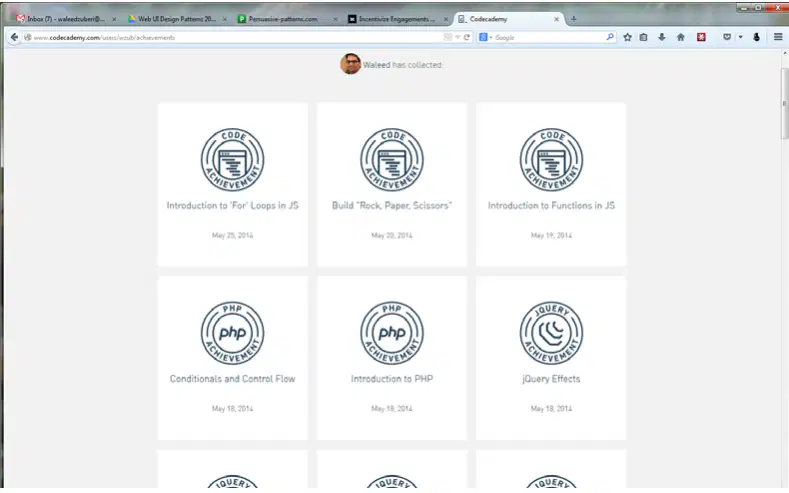This screenshot has height=493, width=789.
Task: Close the Incentivize Engagements tab
Action: [446, 19]
